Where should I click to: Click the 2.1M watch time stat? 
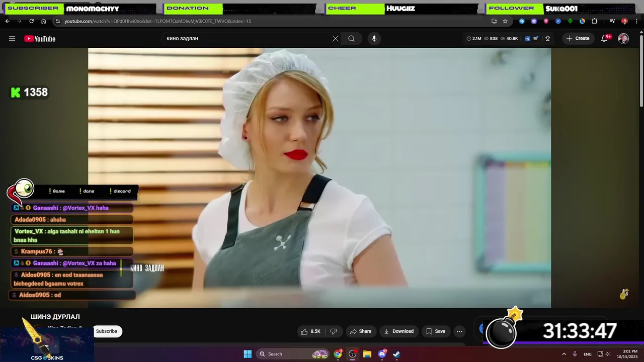[474, 39]
